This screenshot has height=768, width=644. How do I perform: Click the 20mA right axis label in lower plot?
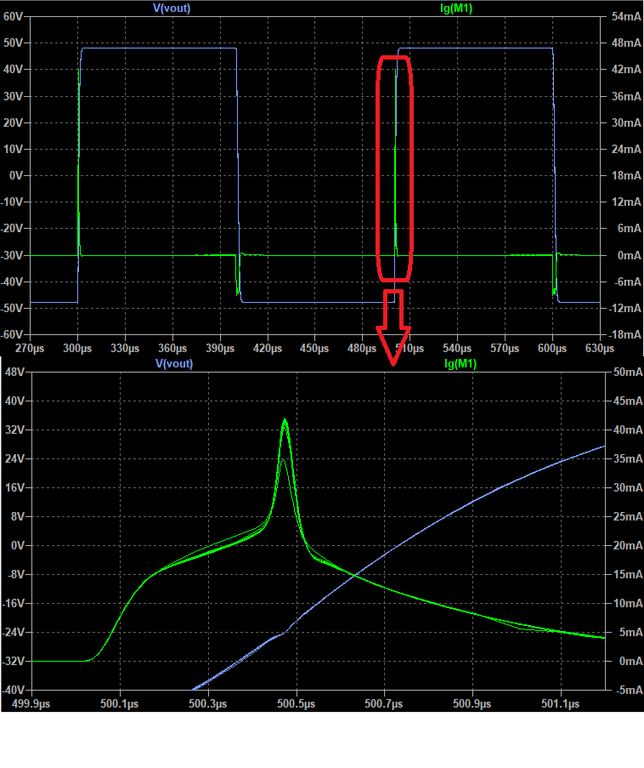tap(628, 546)
